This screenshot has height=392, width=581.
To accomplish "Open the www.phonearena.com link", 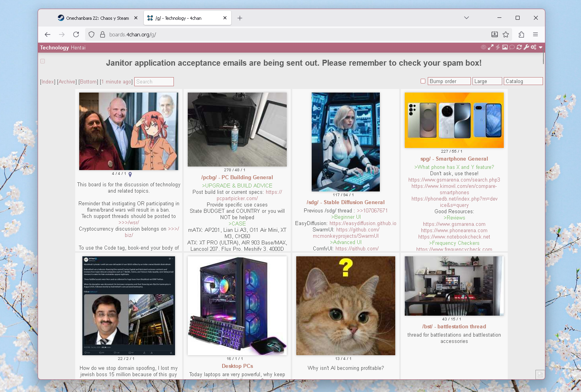I will pos(454,230).
